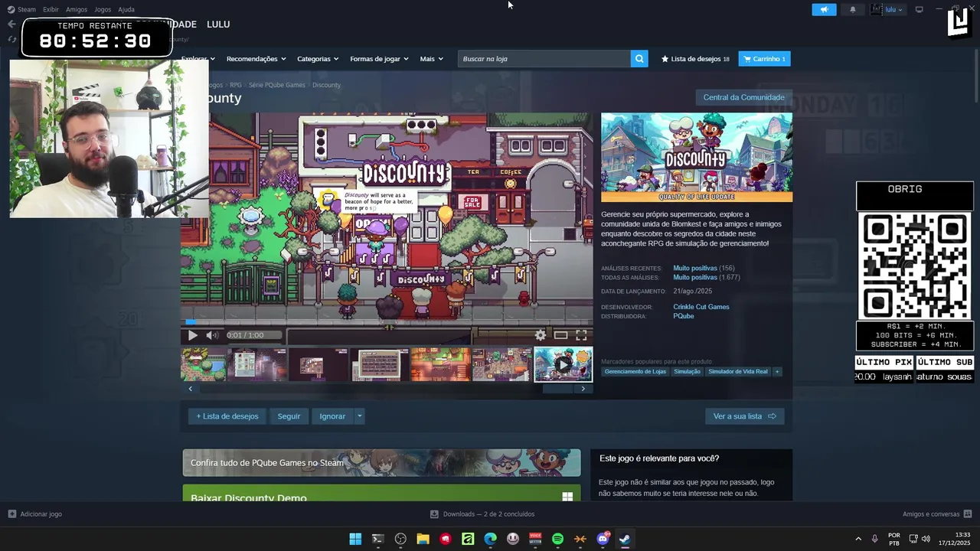Click the Steam taskbar icon
This screenshot has width=980, height=551.
(625, 539)
